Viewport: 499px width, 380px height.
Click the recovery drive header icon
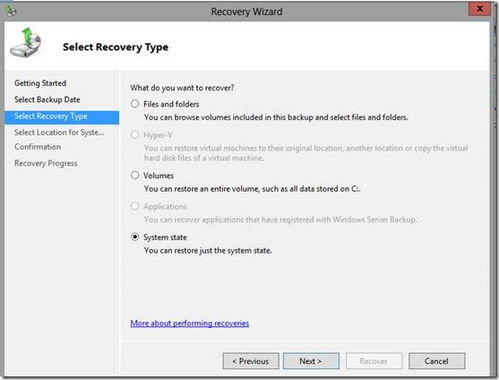26,42
